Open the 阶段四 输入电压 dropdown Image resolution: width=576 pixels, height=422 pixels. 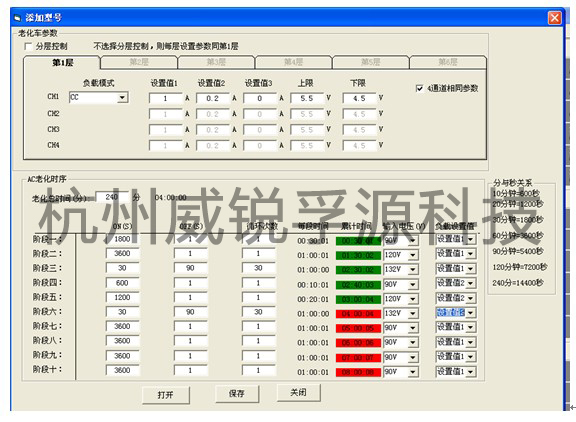coord(413,284)
